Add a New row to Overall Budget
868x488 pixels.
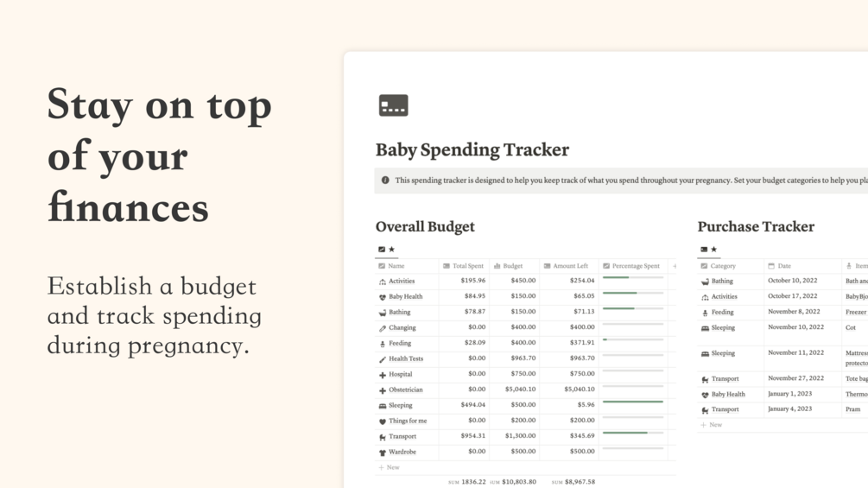(x=390, y=467)
